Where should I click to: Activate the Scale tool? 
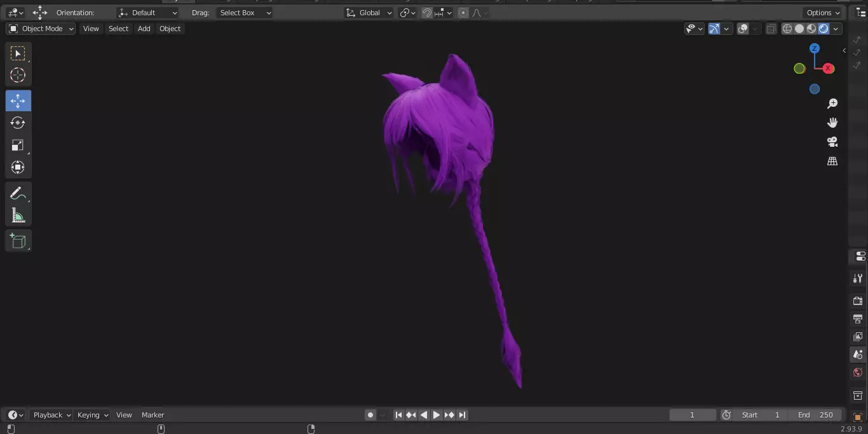coord(18,145)
